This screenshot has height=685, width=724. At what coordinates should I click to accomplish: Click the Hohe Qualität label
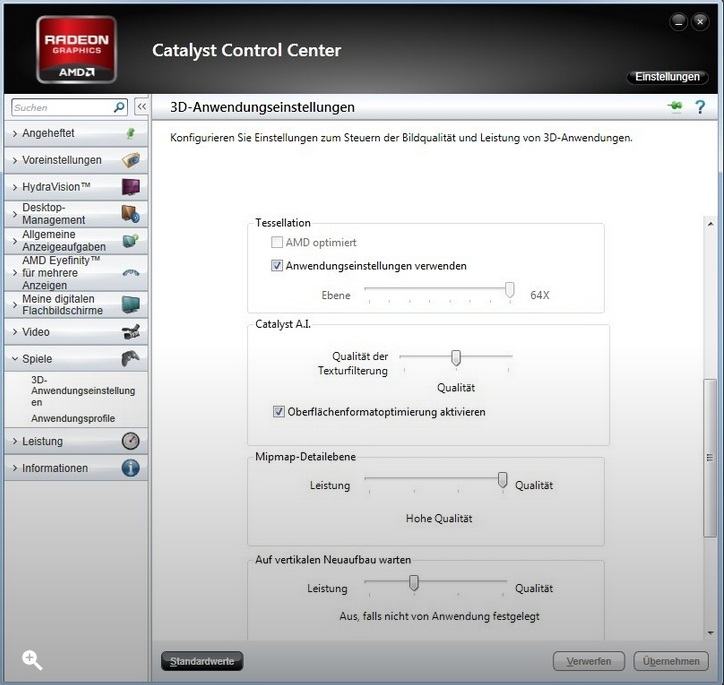tap(439, 518)
